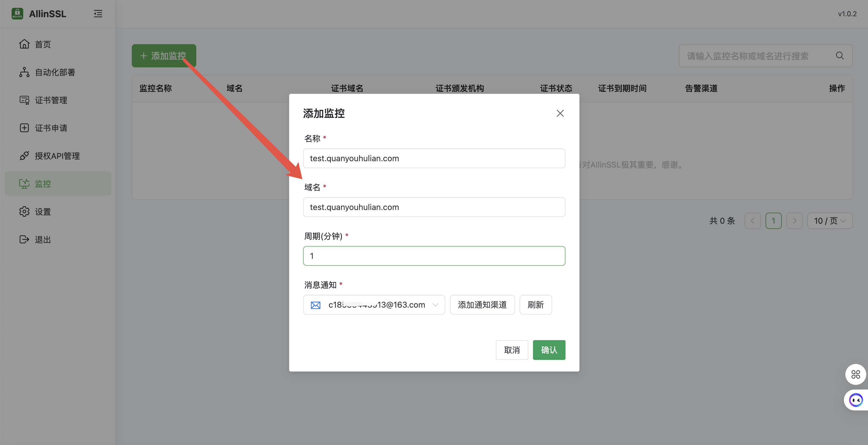The width and height of the screenshot is (868, 445).
Task: Click 添加通知渠道 button
Action: tap(482, 305)
